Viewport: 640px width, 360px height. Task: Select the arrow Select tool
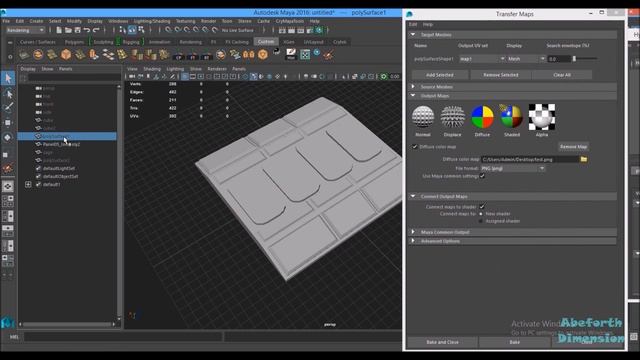tap(8, 78)
